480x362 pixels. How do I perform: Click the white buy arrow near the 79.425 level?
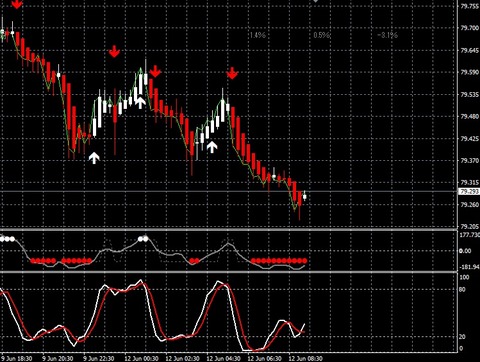click(x=212, y=147)
